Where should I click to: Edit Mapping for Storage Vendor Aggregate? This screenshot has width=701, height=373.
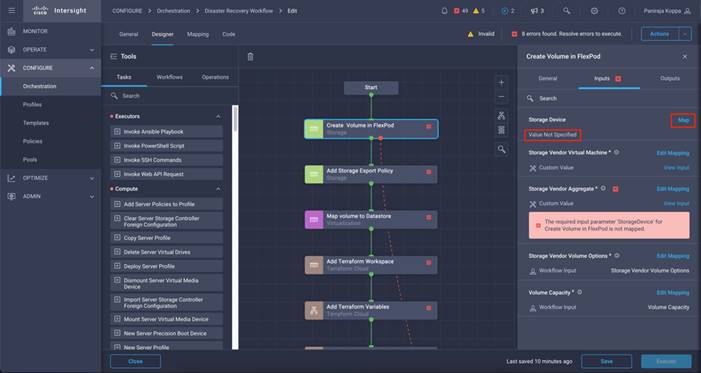pyautogui.click(x=673, y=189)
